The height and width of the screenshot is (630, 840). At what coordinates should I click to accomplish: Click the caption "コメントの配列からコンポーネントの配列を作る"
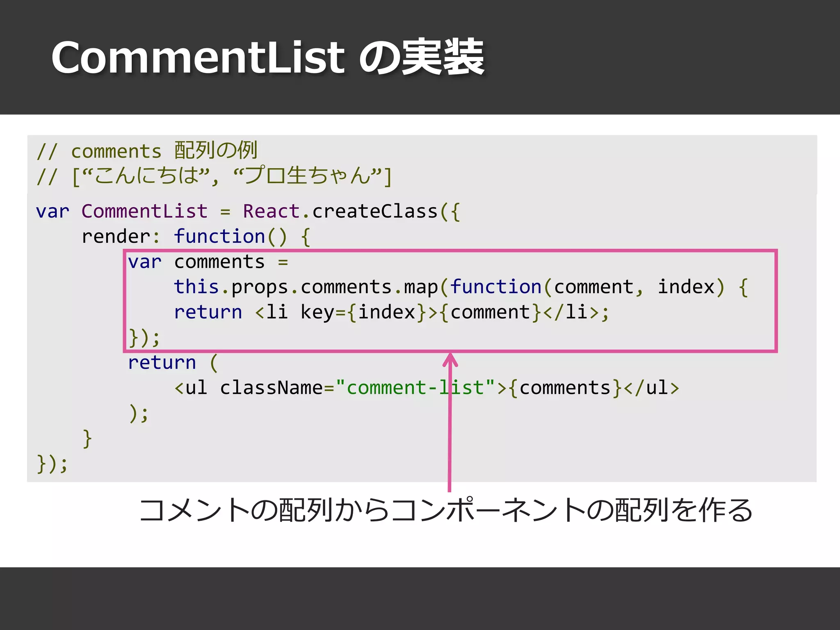tap(446, 511)
